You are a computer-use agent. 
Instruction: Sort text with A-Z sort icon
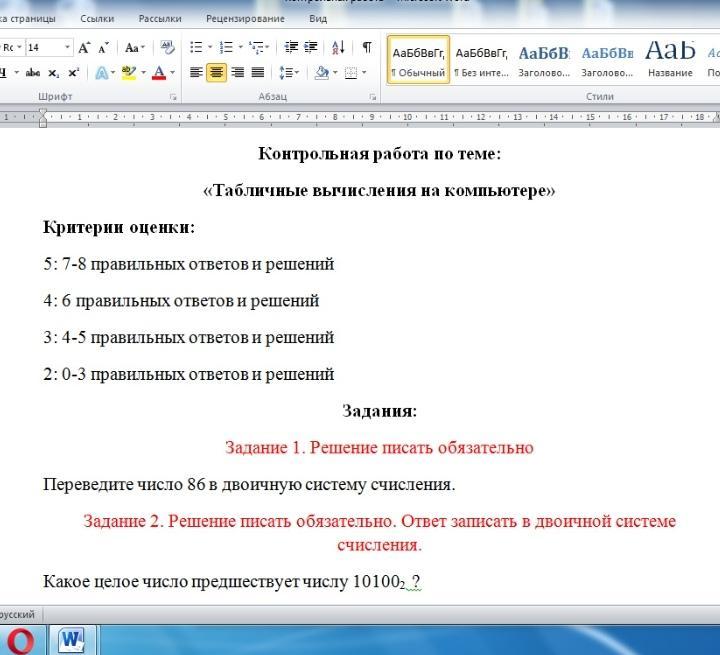click(338, 47)
